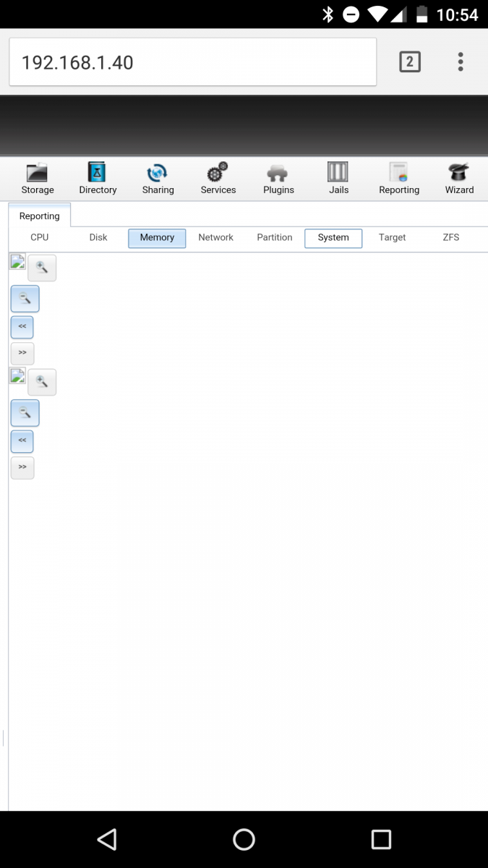Zoom out on the lower graph

click(x=25, y=413)
